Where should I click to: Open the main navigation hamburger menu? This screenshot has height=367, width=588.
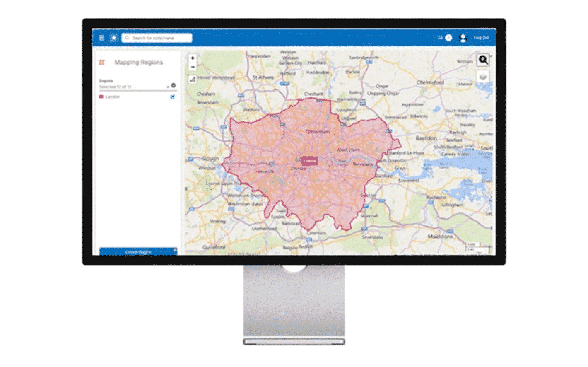[102, 38]
